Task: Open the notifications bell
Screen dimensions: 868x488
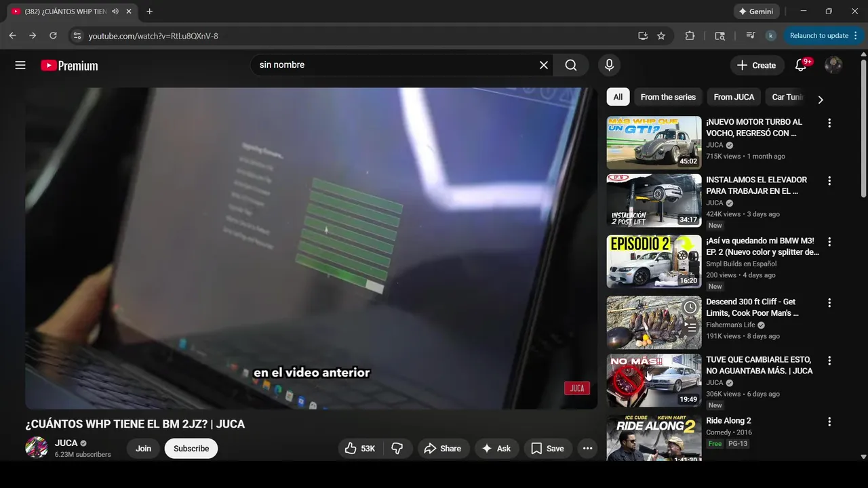Action: coord(801,65)
